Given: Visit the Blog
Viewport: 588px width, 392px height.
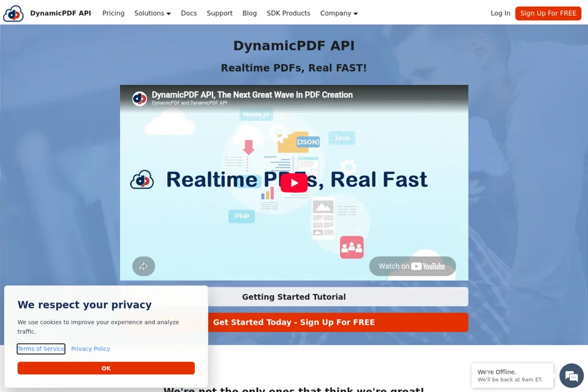Looking at the screenshot, I should point(249,13).
